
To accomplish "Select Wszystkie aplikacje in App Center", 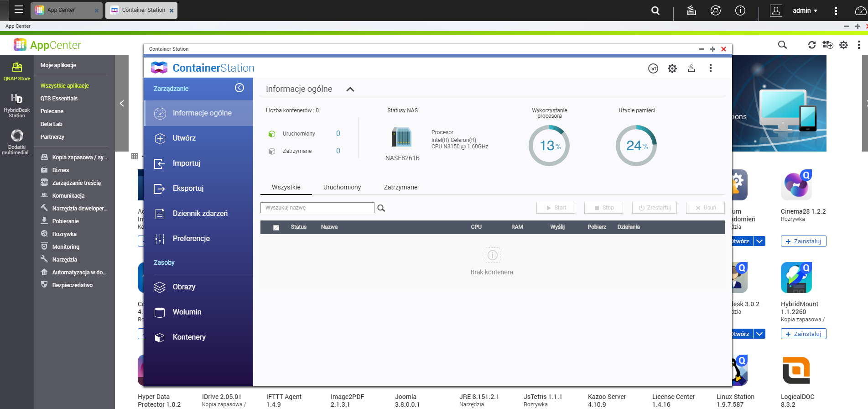I will [65, 86].
